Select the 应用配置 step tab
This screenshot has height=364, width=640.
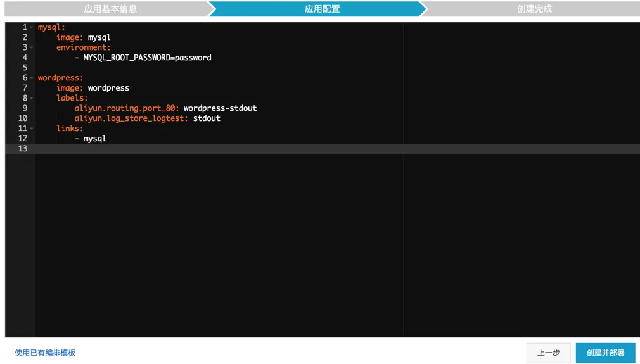(x=322, y=9)
